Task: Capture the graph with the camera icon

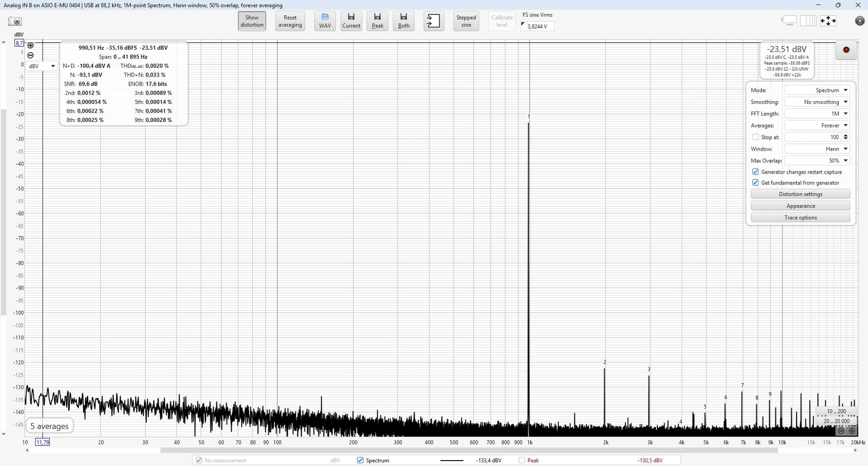Action: [15, 21]
